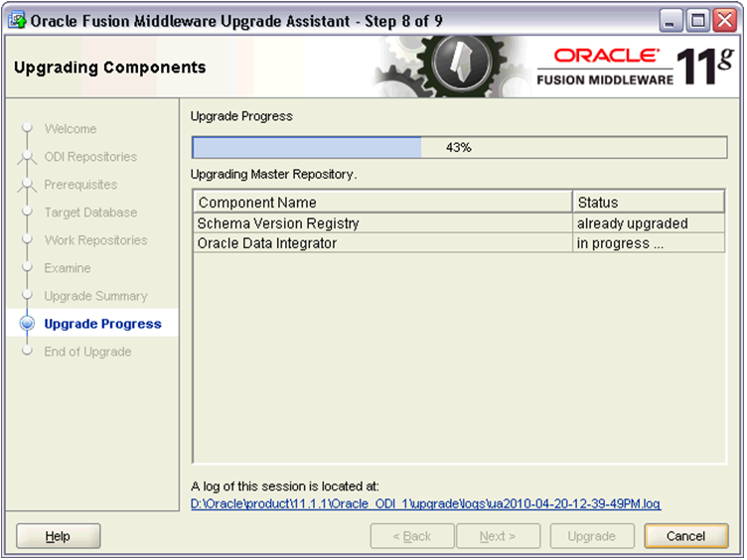This screenshot has width=747, height=560.
Task: Select the Oracle Data Integrator row
Action: coord(459,243)
